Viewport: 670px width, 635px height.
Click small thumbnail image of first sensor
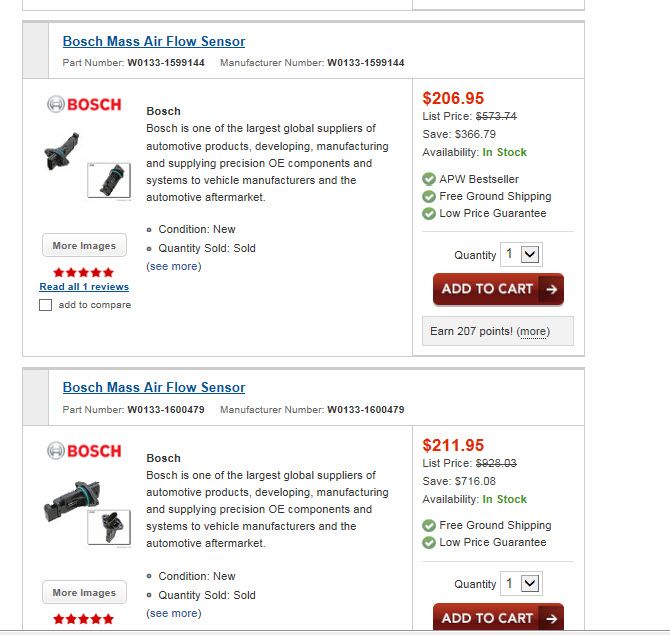tap(109, 179)
